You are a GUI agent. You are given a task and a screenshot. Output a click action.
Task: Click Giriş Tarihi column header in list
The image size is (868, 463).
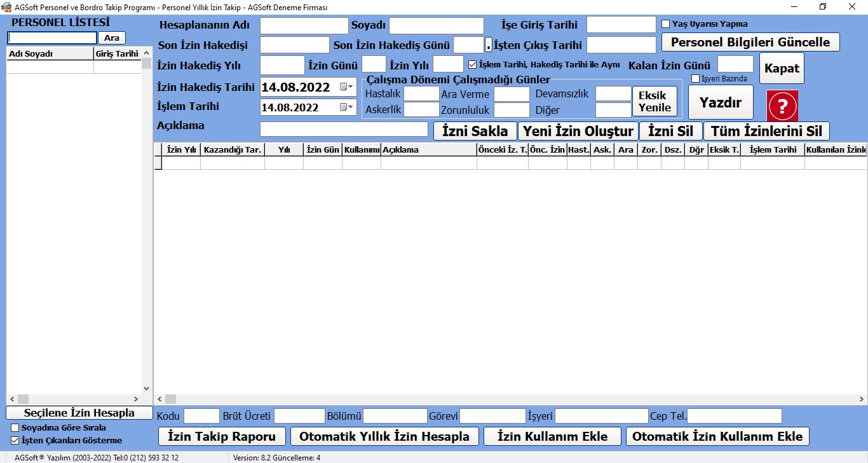click(x=118, y=54)
